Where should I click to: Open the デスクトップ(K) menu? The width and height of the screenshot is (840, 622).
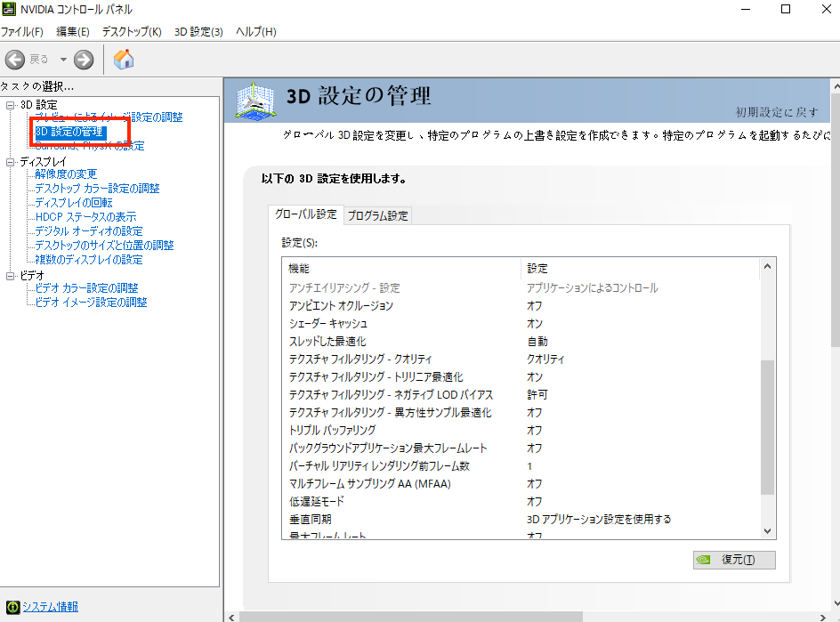pyautogui.click(x=132, y=32)
